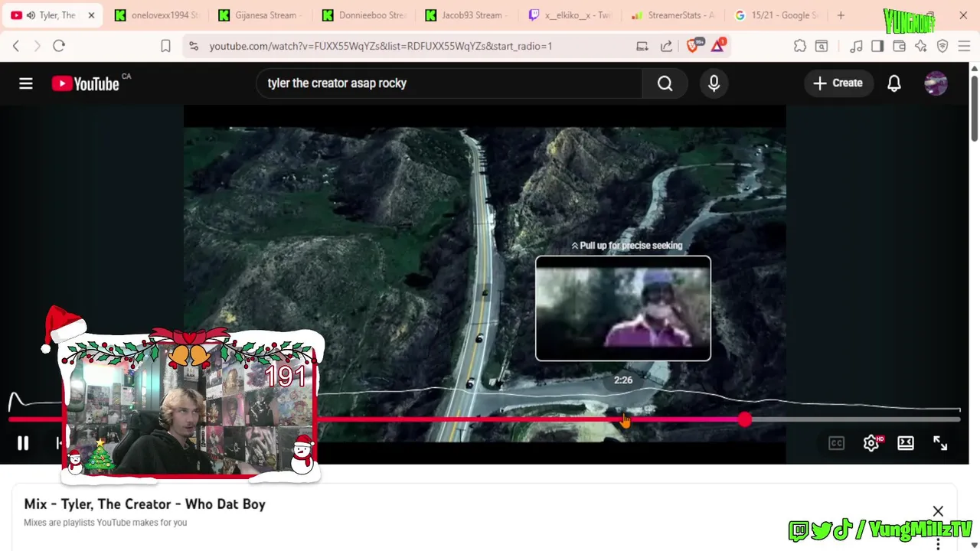Toggle the browser sidebar panel
980x551 pixels.
coord(877,46)
